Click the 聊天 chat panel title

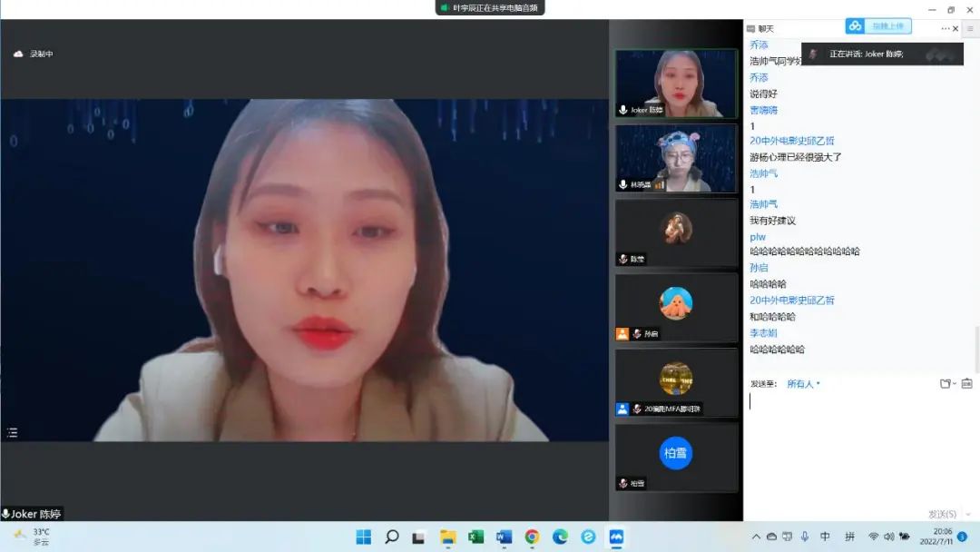pyautogui.click(x=766, y=29)
